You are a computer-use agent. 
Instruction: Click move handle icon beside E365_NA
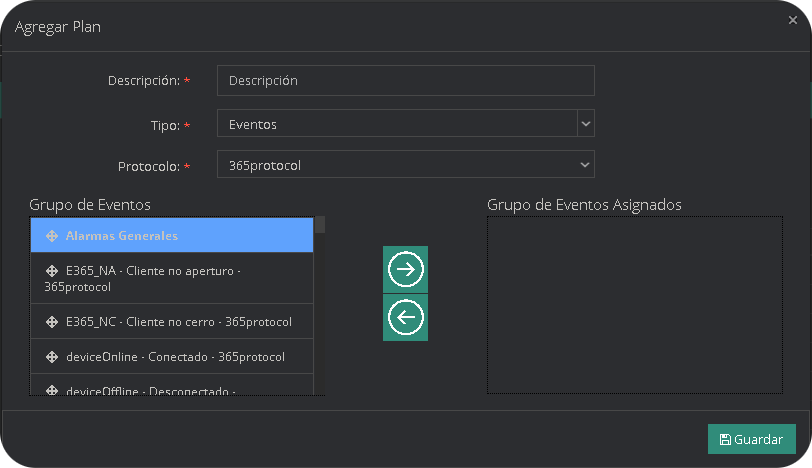[x=52, y=271]
